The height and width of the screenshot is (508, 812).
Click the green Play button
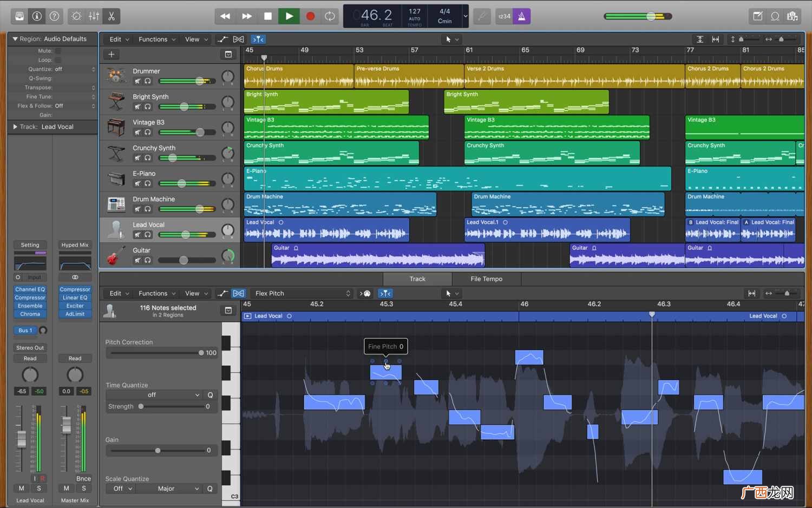coord(289,16)
